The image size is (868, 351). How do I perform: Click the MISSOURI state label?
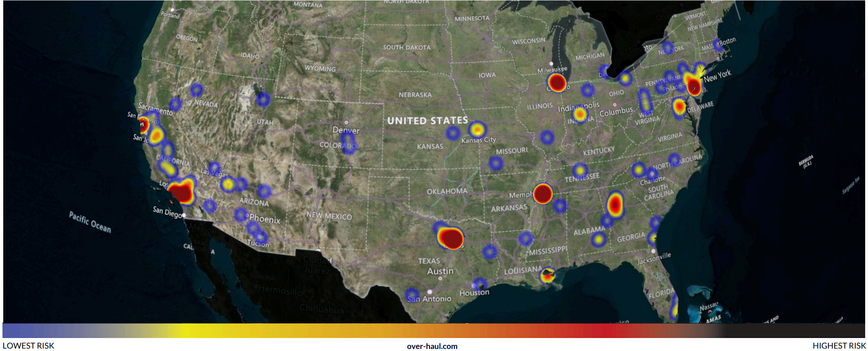click(x=512, y=151)
